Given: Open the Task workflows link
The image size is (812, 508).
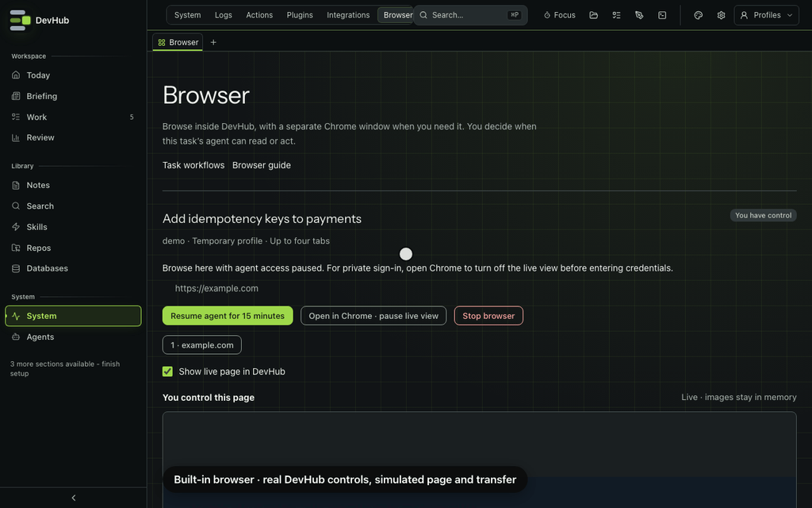Looking at the screenshot, I should [193, 165].
